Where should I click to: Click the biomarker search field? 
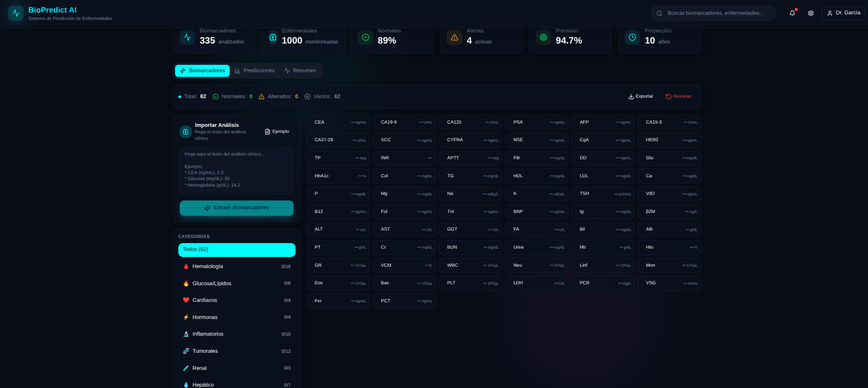point(713,13)
